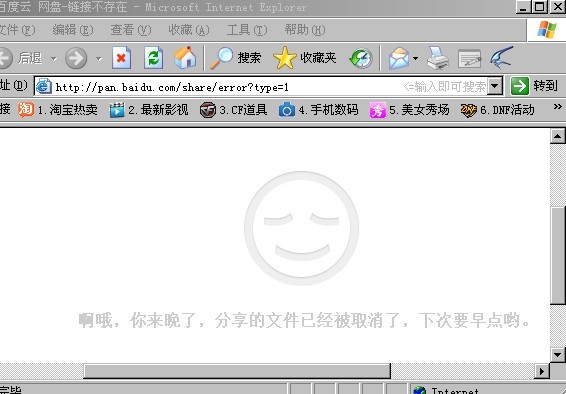The height and width of the screenshot is (394, 566).
Task: Expand more links chevron »
Action: (x=558, y=107)
